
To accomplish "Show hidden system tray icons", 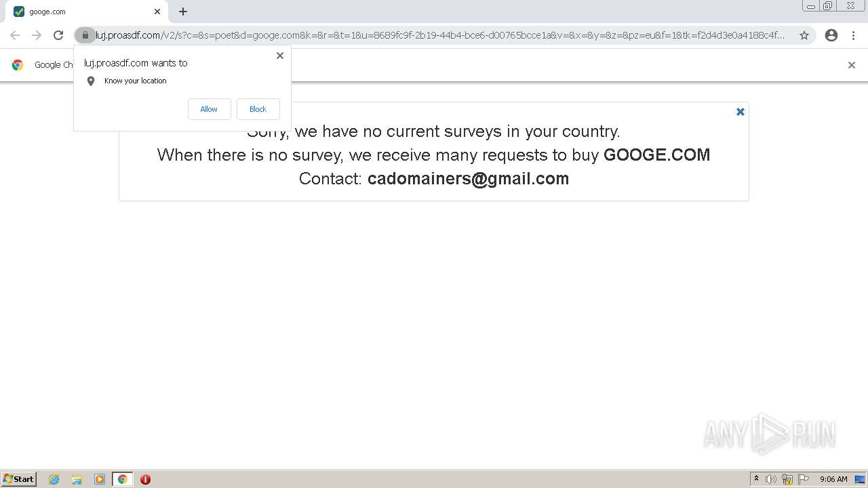I will (756, 479).
